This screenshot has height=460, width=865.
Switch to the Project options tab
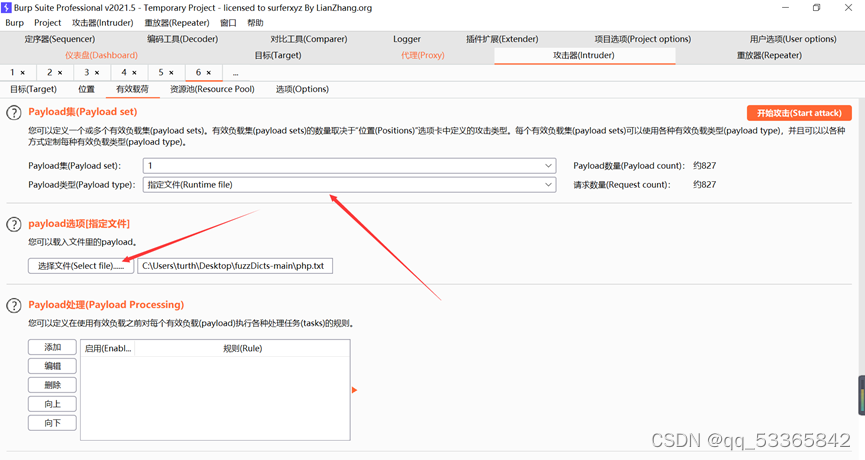click(643, 39)
